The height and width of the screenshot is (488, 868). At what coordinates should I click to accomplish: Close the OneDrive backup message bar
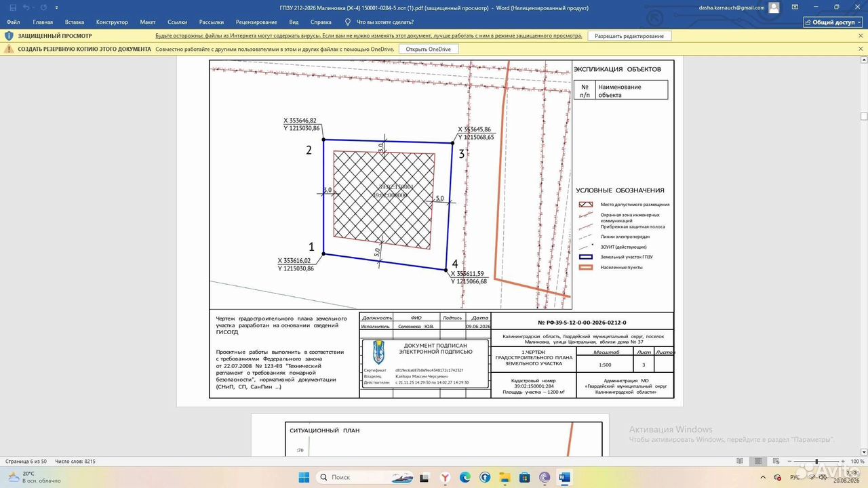860,49
